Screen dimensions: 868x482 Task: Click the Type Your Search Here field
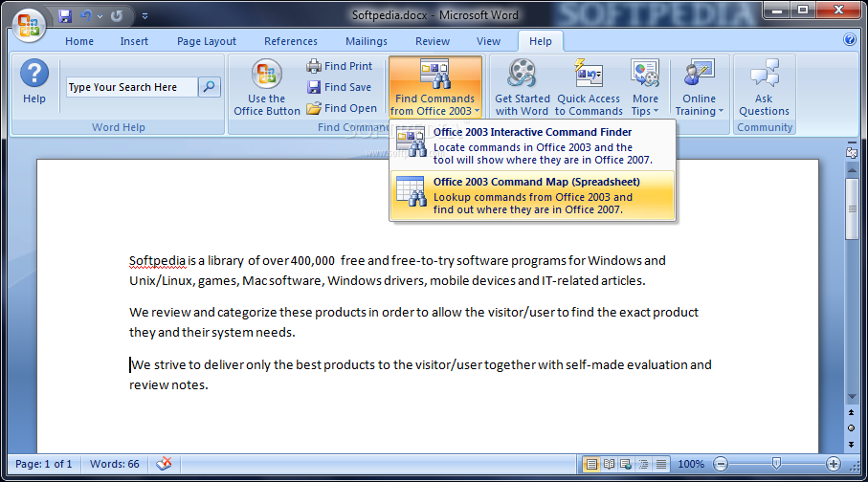(x=132, y=87)
